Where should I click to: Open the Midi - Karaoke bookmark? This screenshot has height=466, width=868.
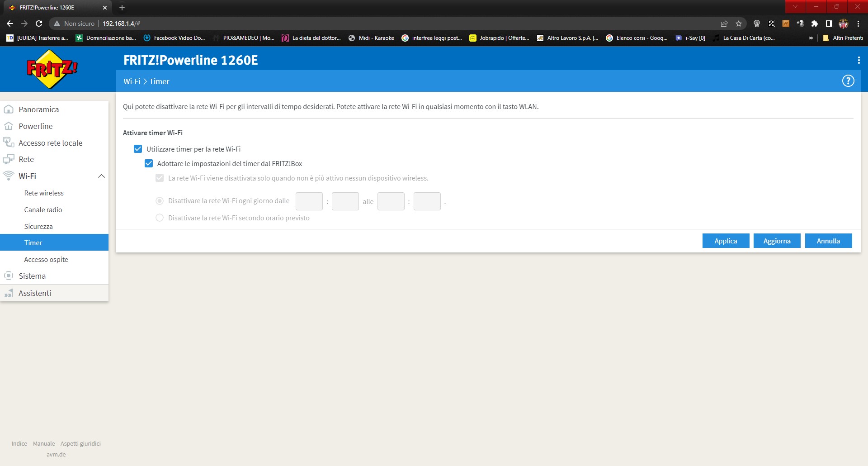pos(371,38)
